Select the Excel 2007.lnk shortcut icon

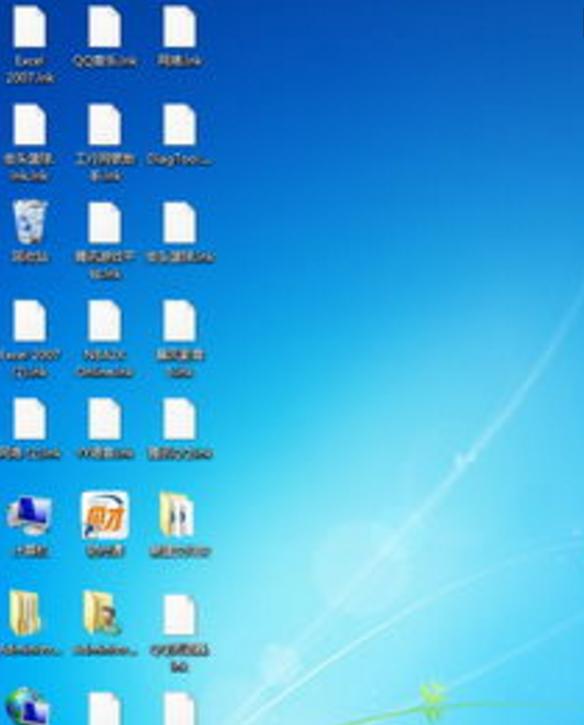30,26
